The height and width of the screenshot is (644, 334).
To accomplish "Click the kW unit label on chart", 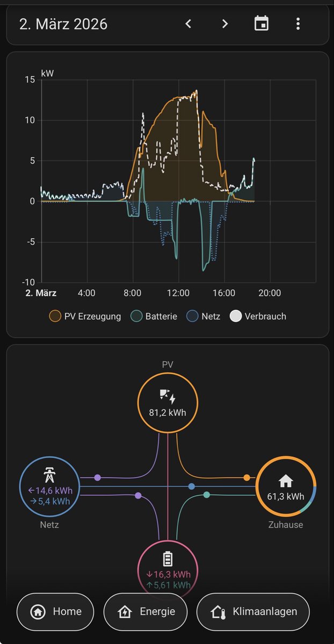I will [47, 74].
